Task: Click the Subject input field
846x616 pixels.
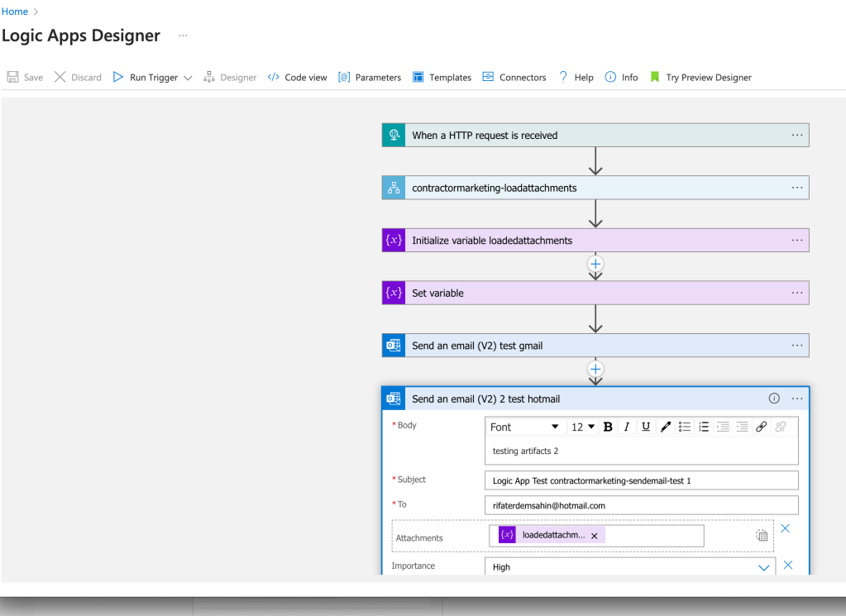Action: point(642,480)
